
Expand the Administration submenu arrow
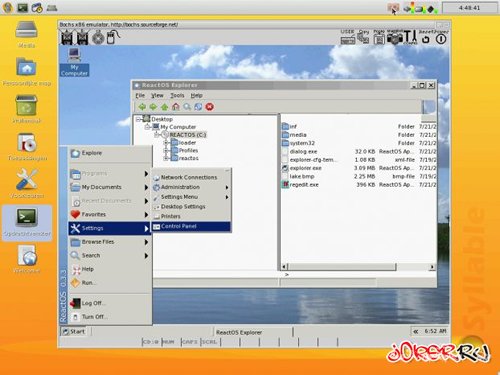227,187
